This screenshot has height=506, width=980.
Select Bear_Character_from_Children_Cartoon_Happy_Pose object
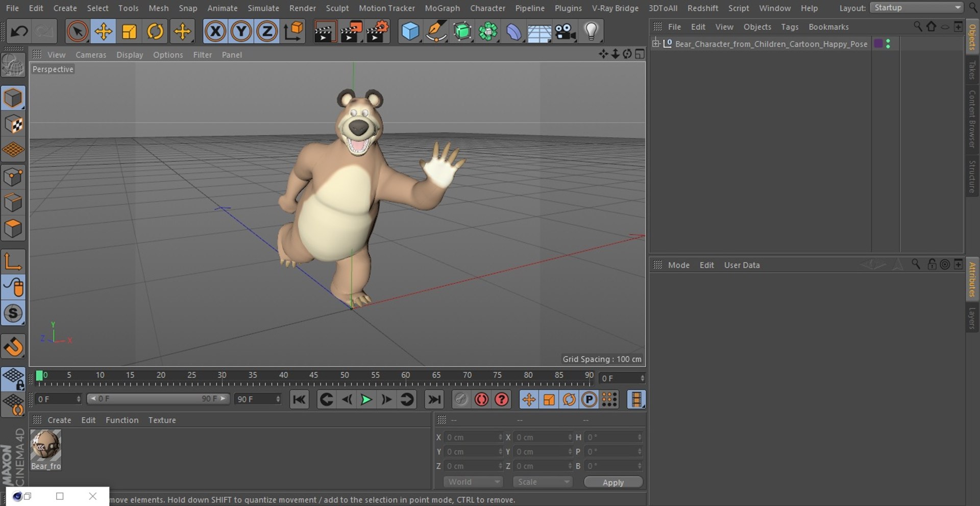(771, 44)
